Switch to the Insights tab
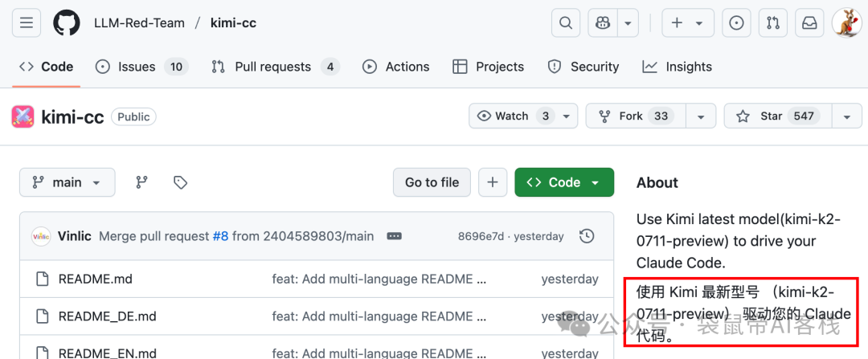The width and height of the screenshot is (868, 359). (677, 67)
